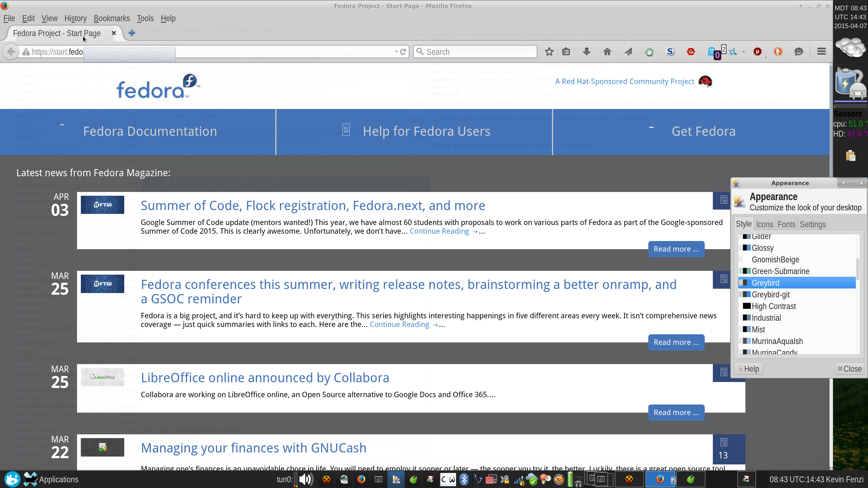Viewport: 868px width, 488px height.
Task: Select the Industrial theme
Action: point(797,318)
